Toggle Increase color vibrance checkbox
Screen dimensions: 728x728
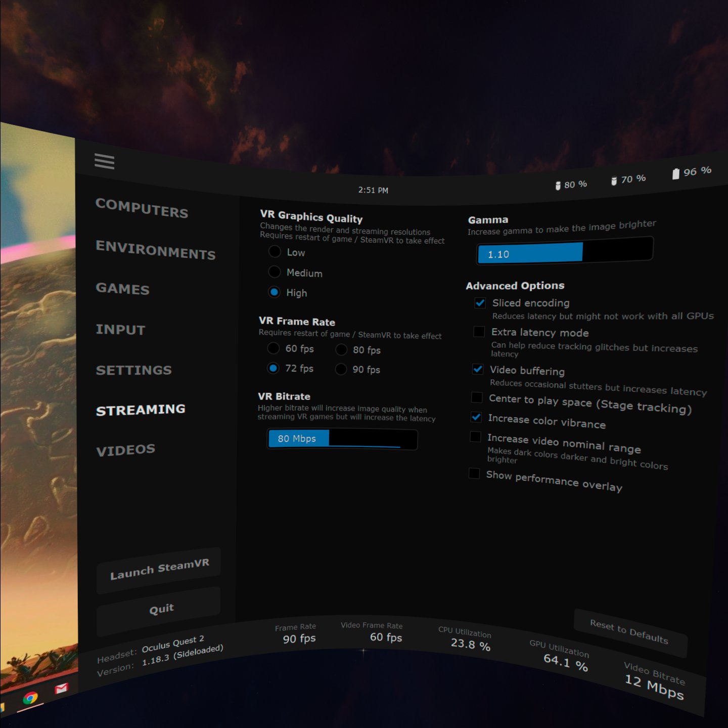click(x=476, y=417)
